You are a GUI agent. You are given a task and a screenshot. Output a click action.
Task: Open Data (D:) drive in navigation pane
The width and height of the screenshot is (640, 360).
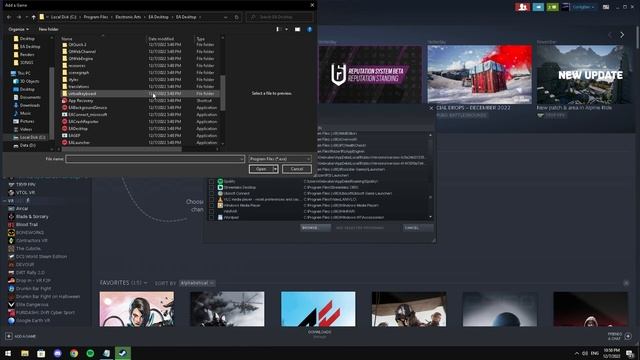pyautogui.click(x=27, y=145)
